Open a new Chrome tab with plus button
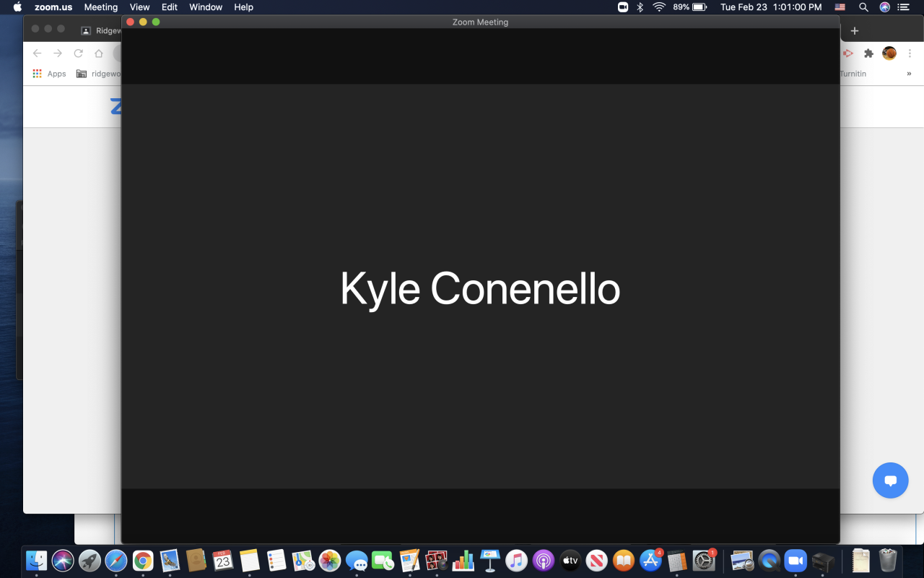The width and height of the screenshot is (924, 578). coord(855,30)
